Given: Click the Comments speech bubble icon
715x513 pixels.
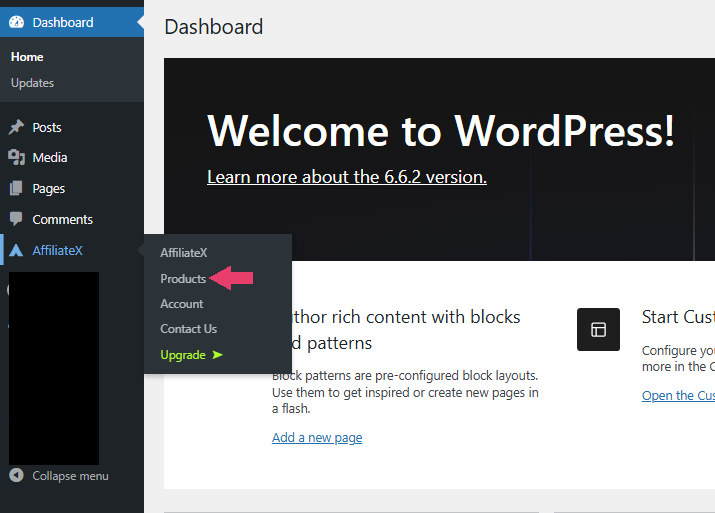Looking at the screenshot, I should (16, 219).
